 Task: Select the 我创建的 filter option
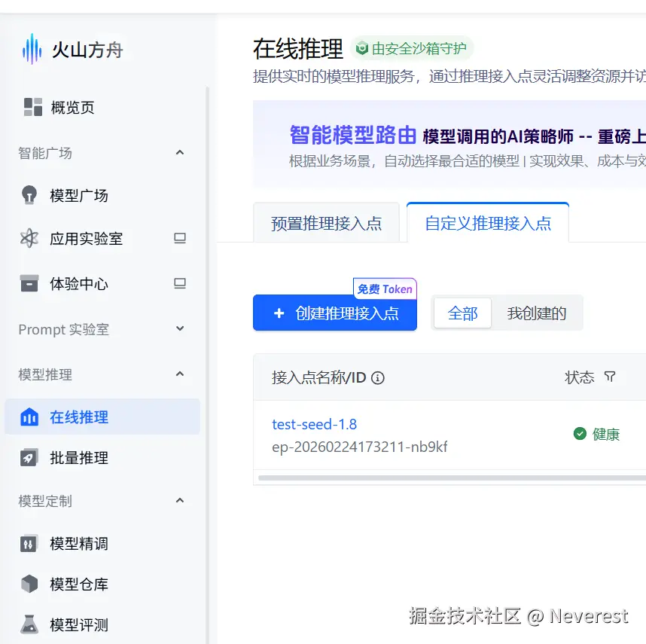click(x=537, y=313)
